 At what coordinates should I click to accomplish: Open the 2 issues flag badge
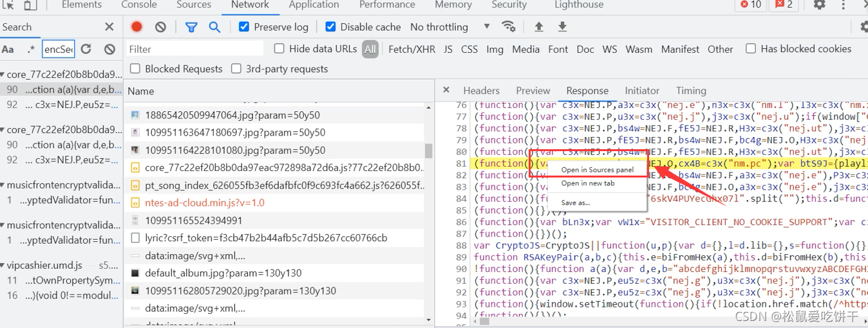(x=784, y=5)
